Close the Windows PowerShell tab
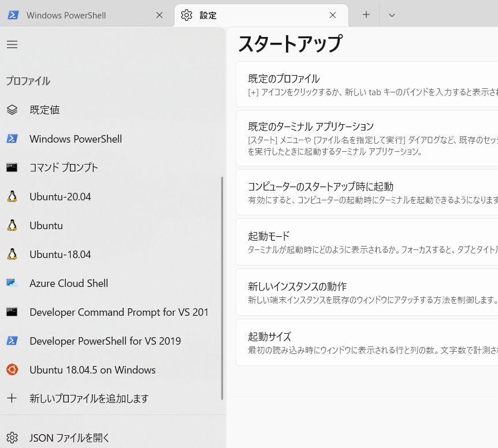 click(x=159, y=15)
